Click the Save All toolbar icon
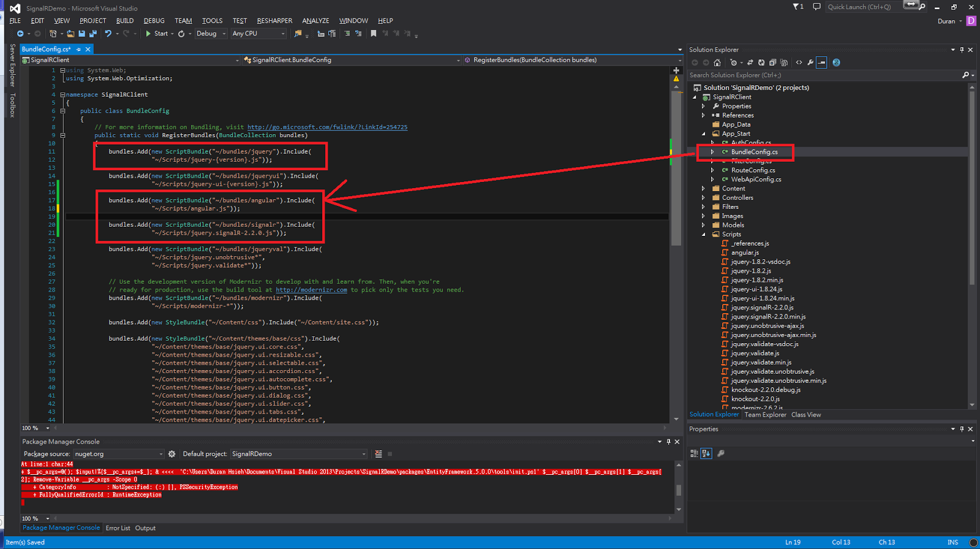This screenshot has height=549, width=980. (92, 34)
